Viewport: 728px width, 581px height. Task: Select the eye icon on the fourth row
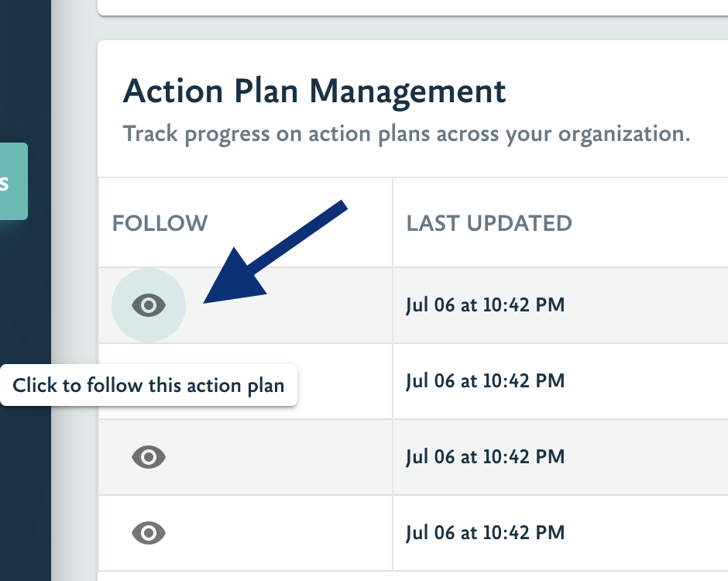pyautogui.click(x=148, y=533)
